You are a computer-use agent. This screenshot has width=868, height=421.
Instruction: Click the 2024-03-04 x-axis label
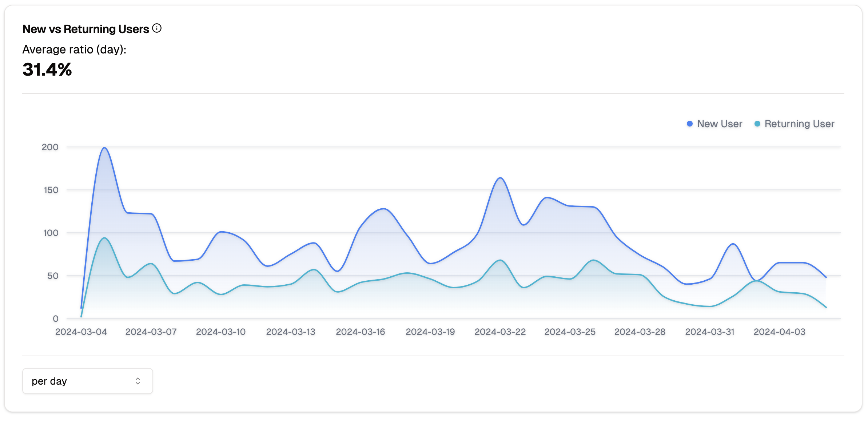[81, 332]
